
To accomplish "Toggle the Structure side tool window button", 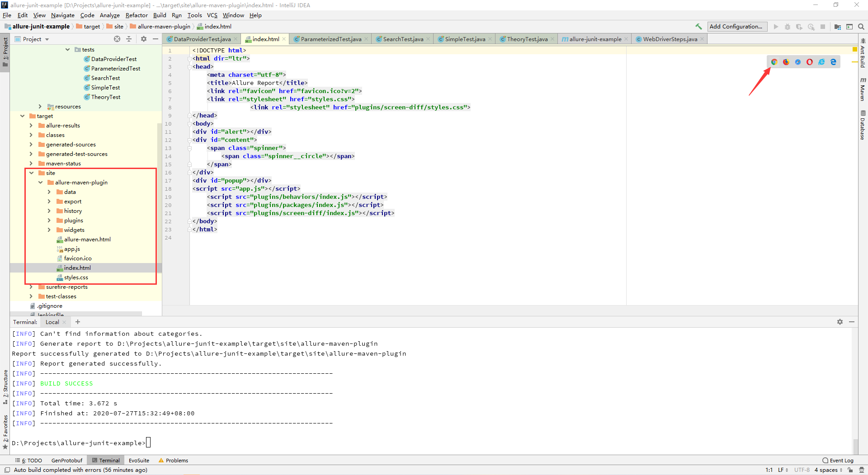I will coord(5,387).
